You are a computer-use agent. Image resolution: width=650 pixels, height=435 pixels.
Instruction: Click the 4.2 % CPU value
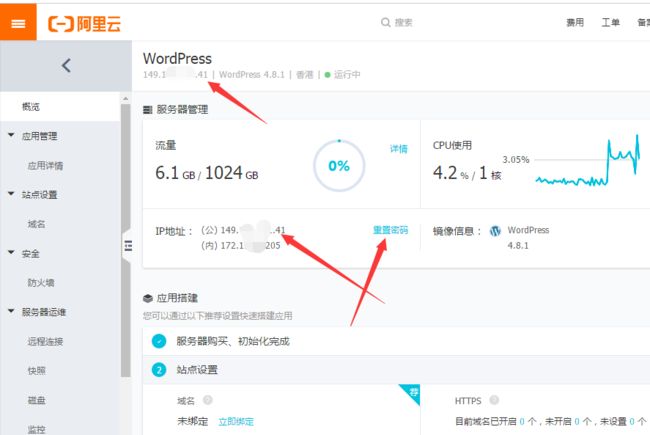pyautogui.click(x=451, y=173)
